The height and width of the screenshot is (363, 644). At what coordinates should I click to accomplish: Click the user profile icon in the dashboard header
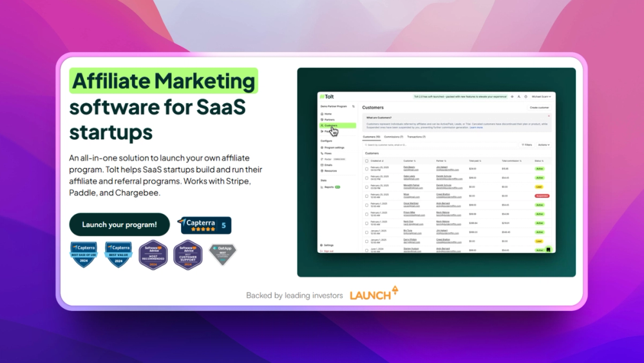pyautogui.click(x=518, y=97)
